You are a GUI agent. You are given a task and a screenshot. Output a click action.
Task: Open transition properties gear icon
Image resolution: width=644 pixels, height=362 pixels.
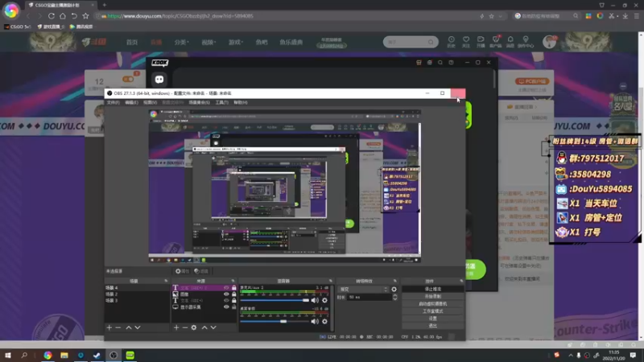tap(394, 290)
